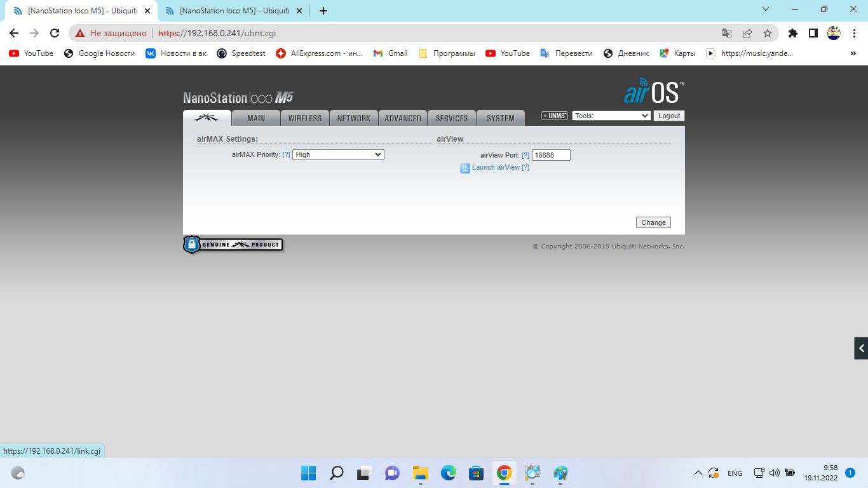Image resolution: width=868 pixels, height=488 pixels.
Task: Click the Google Translate page icon
Action: tap(727, 33)
